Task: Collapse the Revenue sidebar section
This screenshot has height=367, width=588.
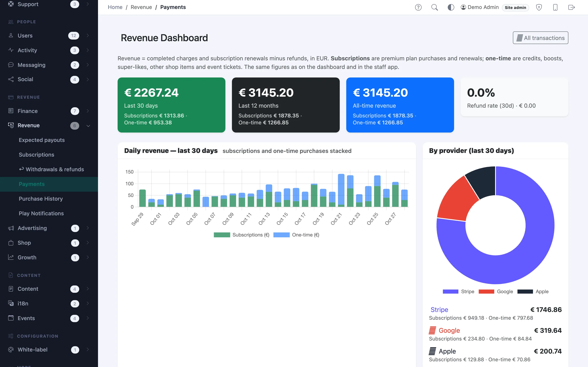Action: (x=88, y=125)
